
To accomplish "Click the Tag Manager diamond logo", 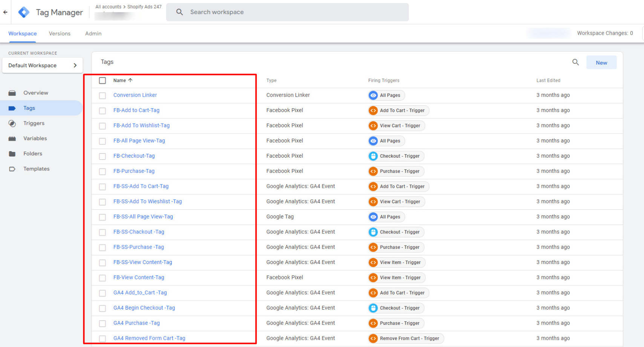I will [24, 12].
